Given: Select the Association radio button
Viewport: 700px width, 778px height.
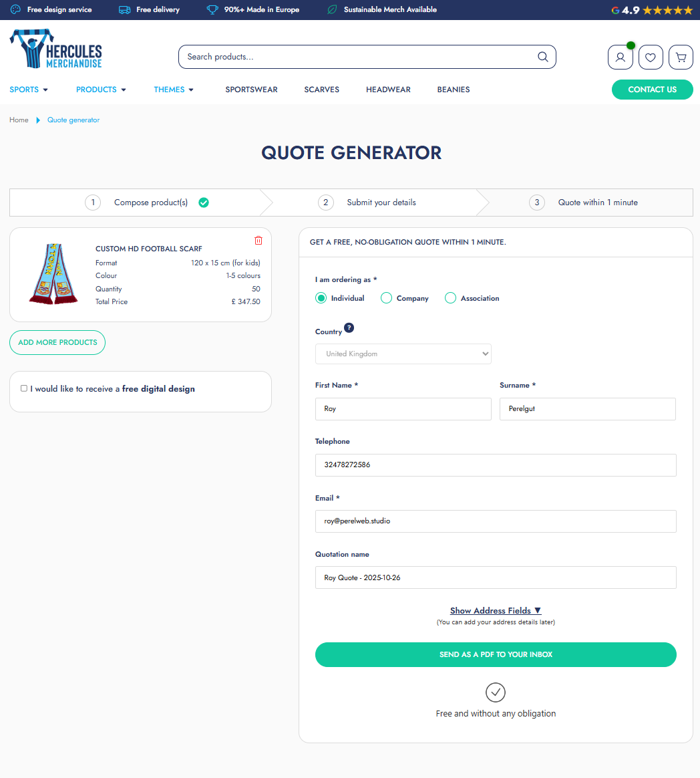Looking at the screenshot, I should [x=450, y=298].
